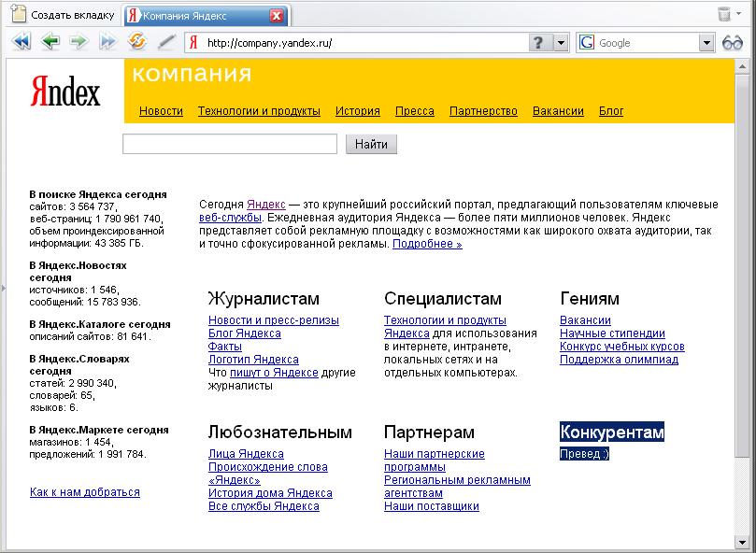Viewport: 756px width, 553px height.
Task: Open the Вакансии link under Гениям
Action: (x=585, y=320)
